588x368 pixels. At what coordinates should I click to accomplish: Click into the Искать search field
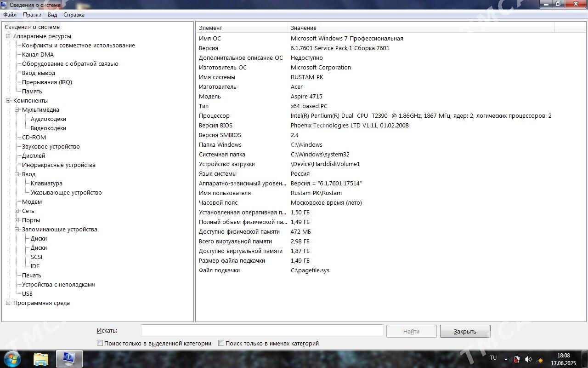click(x=262, y=330)
